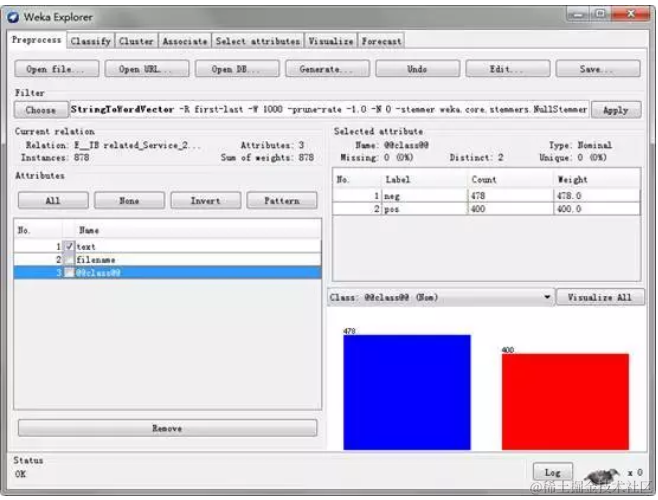Switch to the Cluster tab
The width and height of the screenshot is (658, 500).
coord(136,41)
